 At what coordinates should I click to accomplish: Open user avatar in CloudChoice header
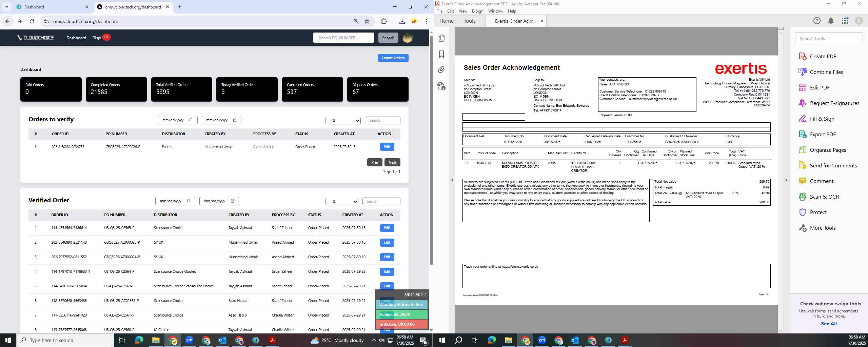point(407,38)
